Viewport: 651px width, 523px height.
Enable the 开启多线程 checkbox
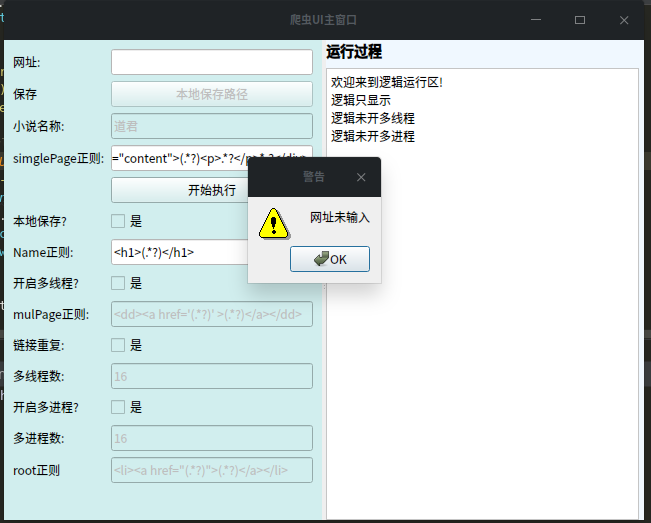tap(118, 283)
